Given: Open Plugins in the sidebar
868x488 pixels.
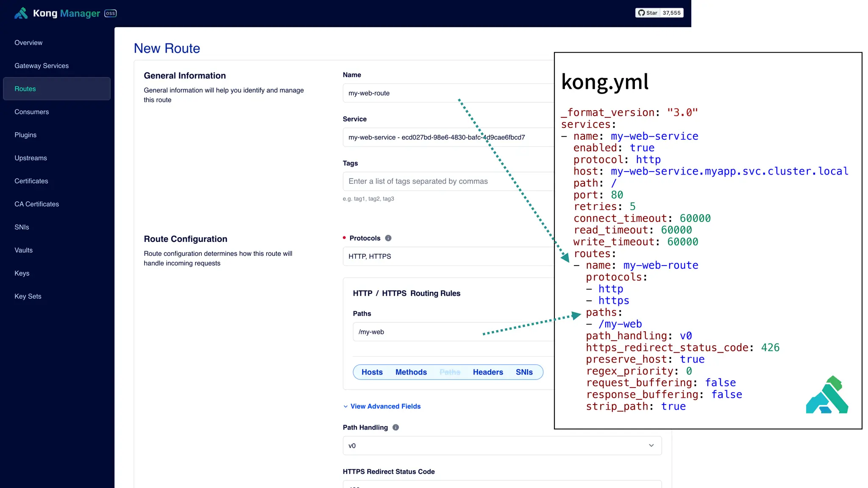Looking at the screenshot, I should click(25, 135).
